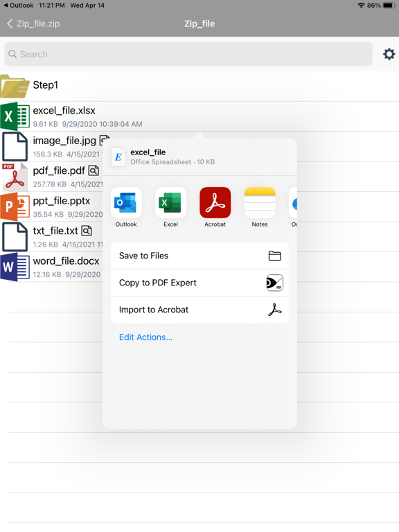Viewport: 399px width, 532px height.
Task: Tap the Search field
Action: pos(188,54)
